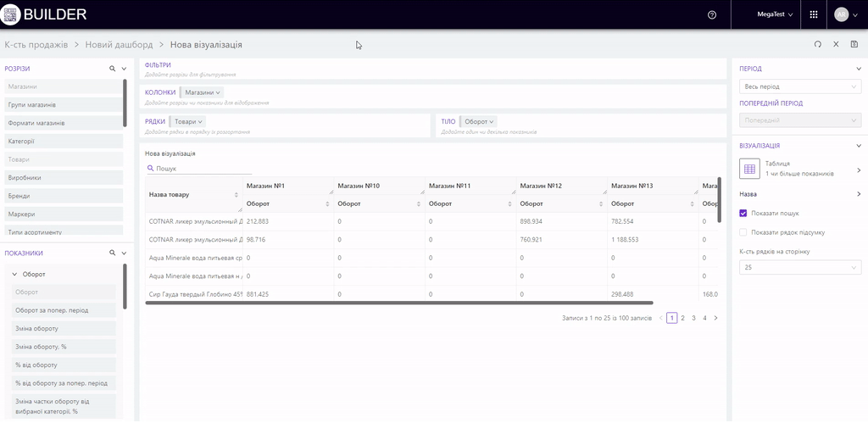Search in the Розрізи panel
The width and height of the screenshot is (868, 423).
pyautogui.click(x=112, y=68)
